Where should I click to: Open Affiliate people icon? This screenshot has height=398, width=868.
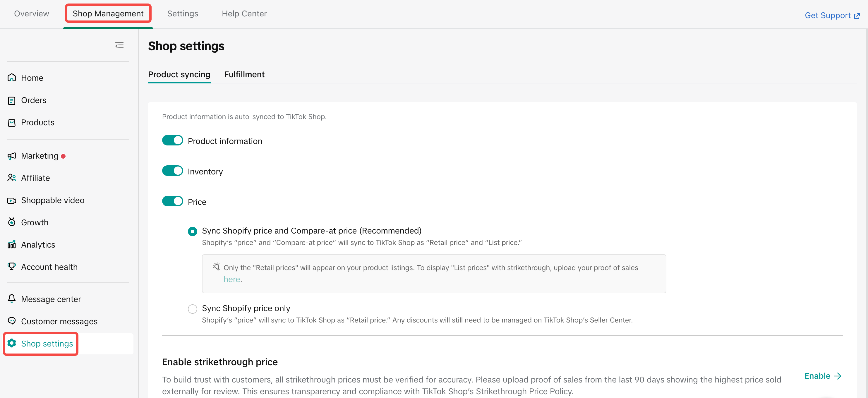12,178
